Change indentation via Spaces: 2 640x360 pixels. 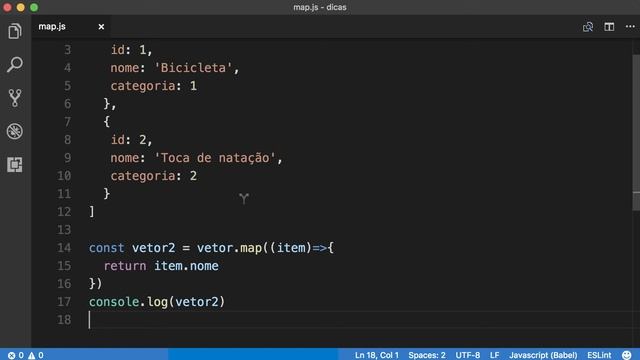pos(427,355)
